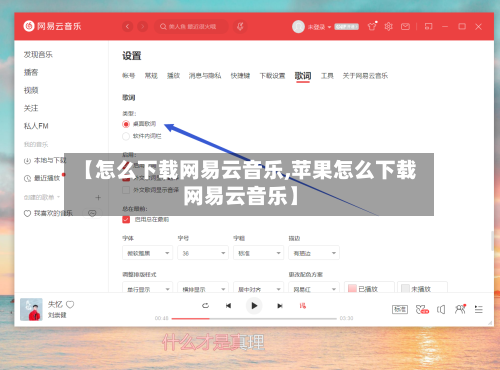Image resolution: width=500 pixels, height=370 pixels.
Task: Click the clock icon beside 最近播放
Action: 27,179
